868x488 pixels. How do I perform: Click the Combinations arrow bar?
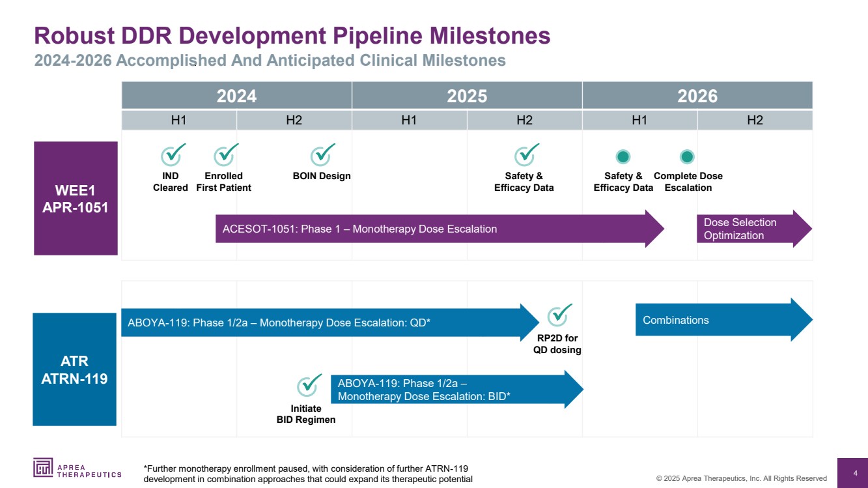pyautogui.click(x=716, y=320)
